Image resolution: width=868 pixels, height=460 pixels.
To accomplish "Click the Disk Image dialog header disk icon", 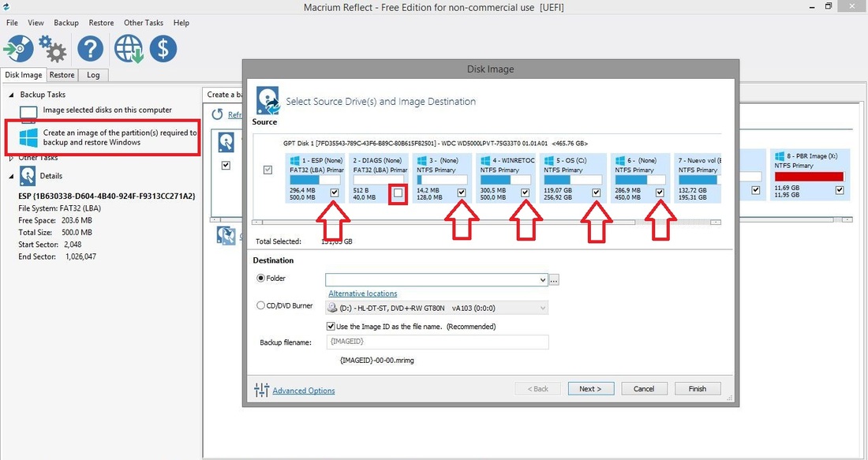I will click(268, 101).
